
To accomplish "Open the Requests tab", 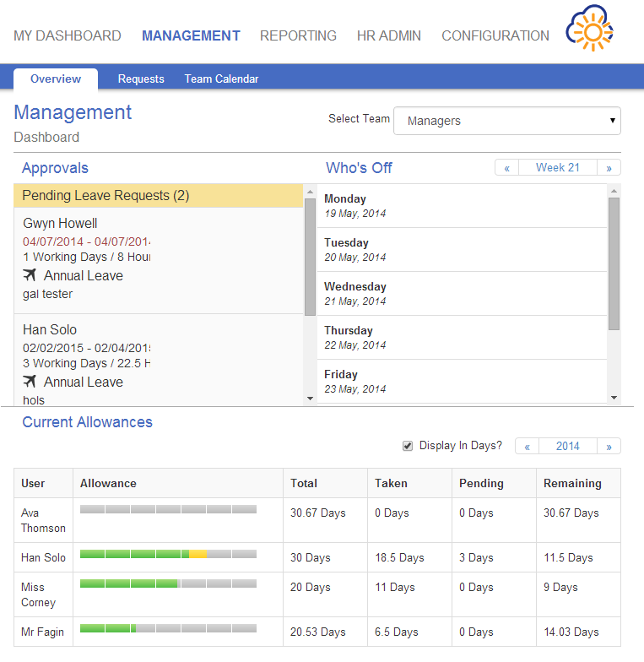I will 141,79.
